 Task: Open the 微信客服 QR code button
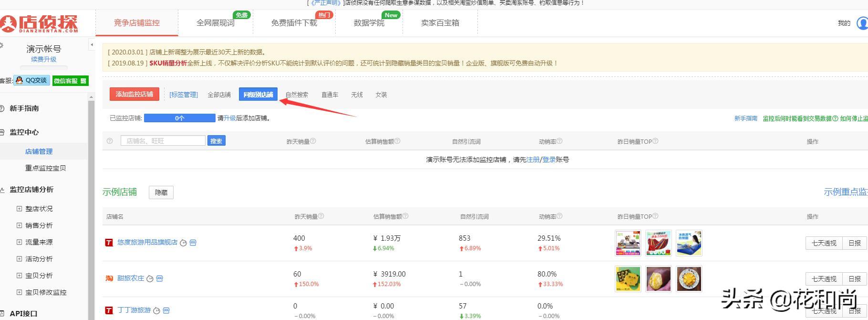pyautogui.click(x=71, y=81)
